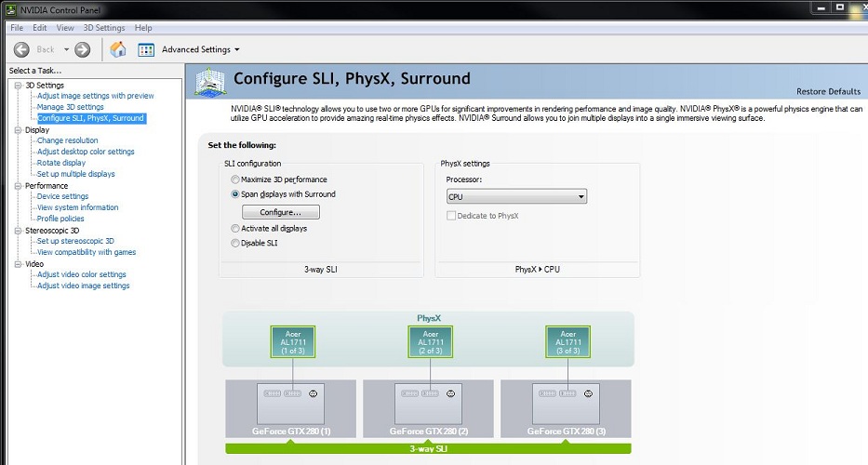Image resolution: width=868 pixels, height=465 pixels.
Task: Select the Acer AL1711 (3 of 3) display icon
Action: [568, 341]
